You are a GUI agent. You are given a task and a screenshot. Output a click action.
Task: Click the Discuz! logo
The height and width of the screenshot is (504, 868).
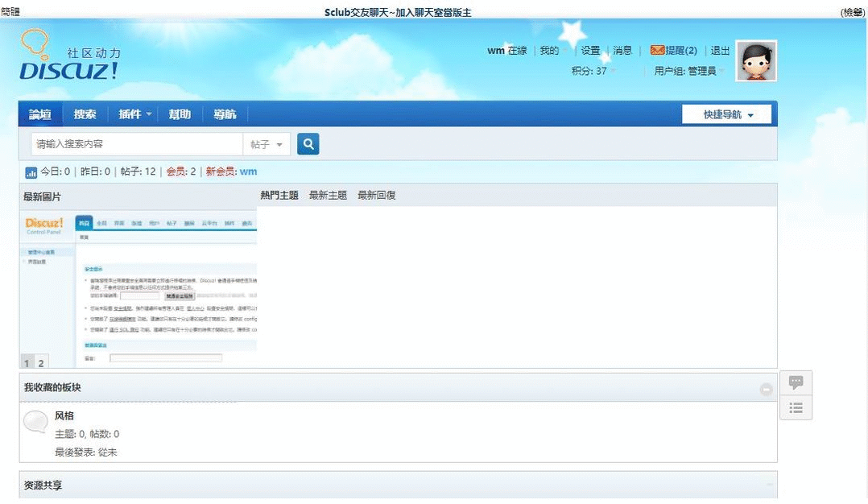tap(69, 57)
